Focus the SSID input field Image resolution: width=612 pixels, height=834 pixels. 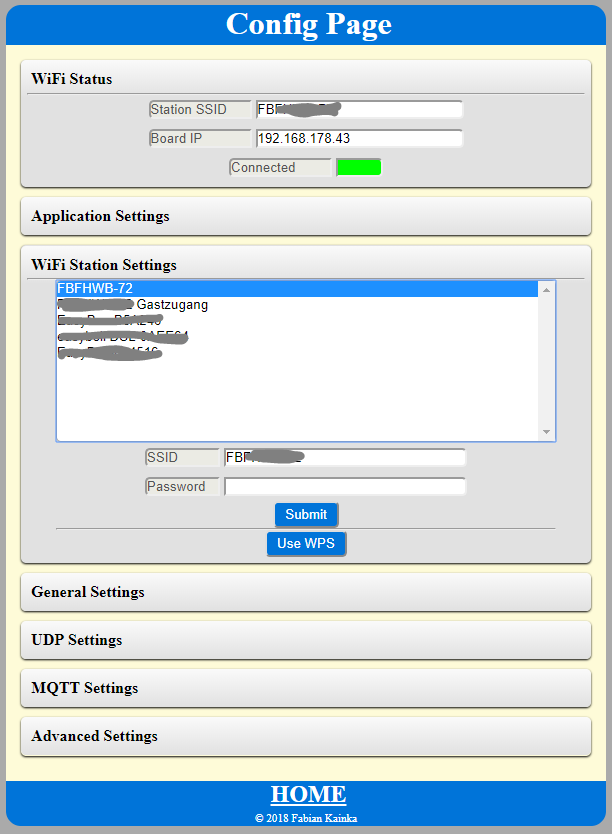pyautogui.click(x=344, y=457)
